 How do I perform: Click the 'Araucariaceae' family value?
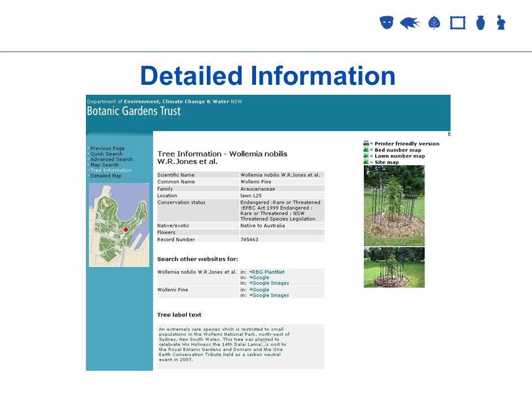pos(258,189)
